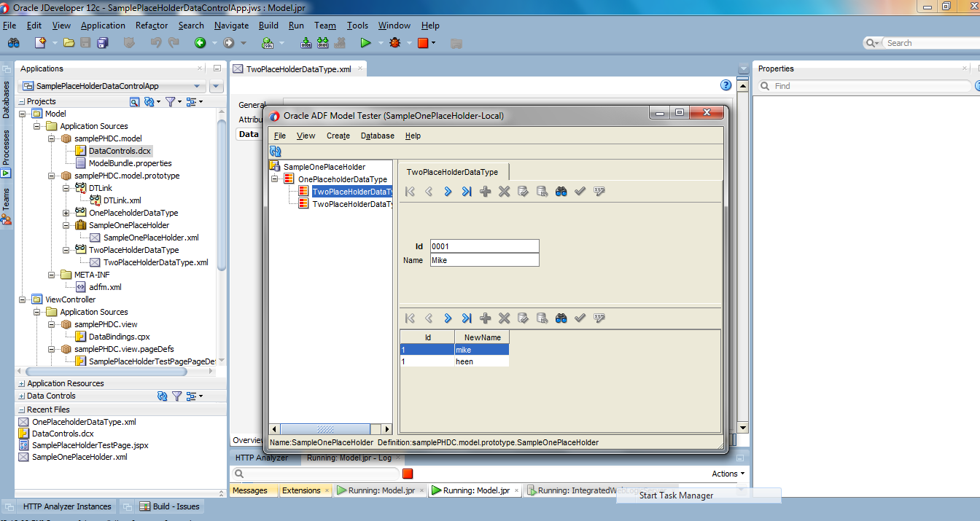
Task: Click the Rebuild (double arrow binary) icon
Action: 323,43
